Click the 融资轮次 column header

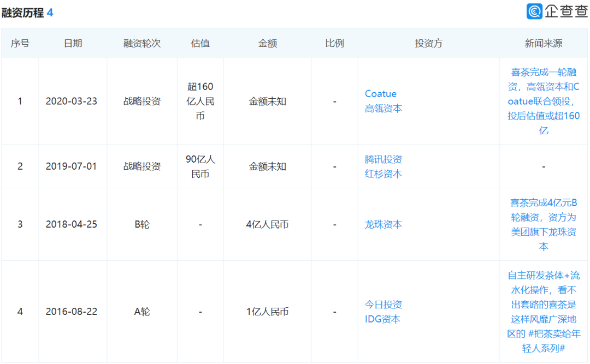point(142,43)
